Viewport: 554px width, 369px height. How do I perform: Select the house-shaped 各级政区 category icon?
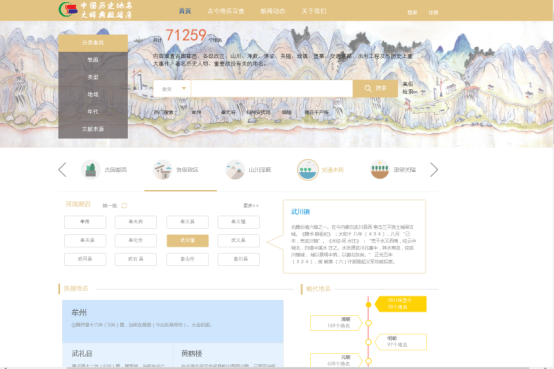(163, 170)
